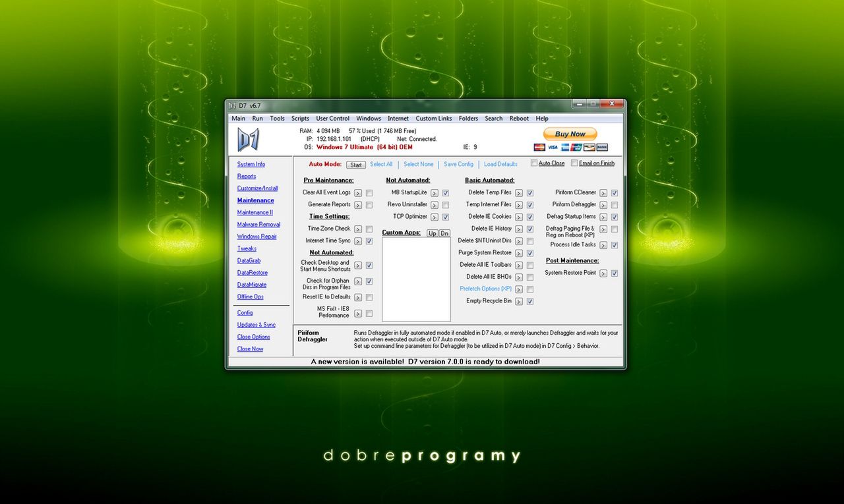Run Time Zone Check arrow button
844x504 pixels.
click(358, 229)
